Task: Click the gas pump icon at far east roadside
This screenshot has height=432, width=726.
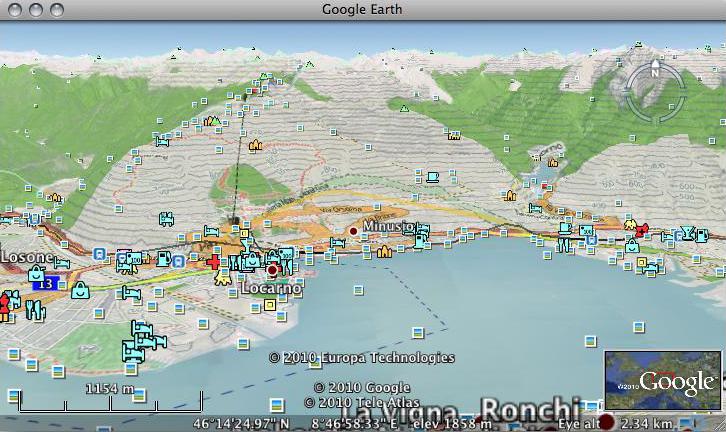Action: 702,235
